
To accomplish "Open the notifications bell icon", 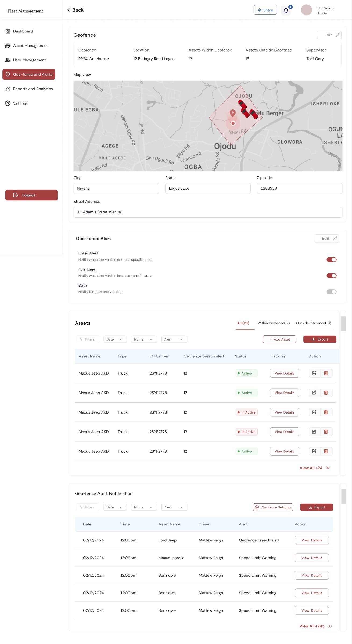I will pyautogui.click(x=286, y=10).
